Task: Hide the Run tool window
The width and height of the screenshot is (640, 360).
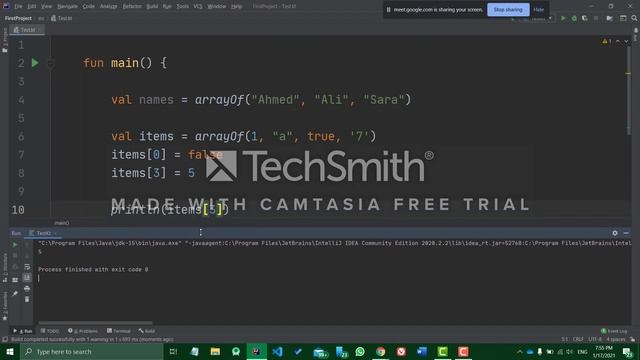Action: [x=626, y=233]
